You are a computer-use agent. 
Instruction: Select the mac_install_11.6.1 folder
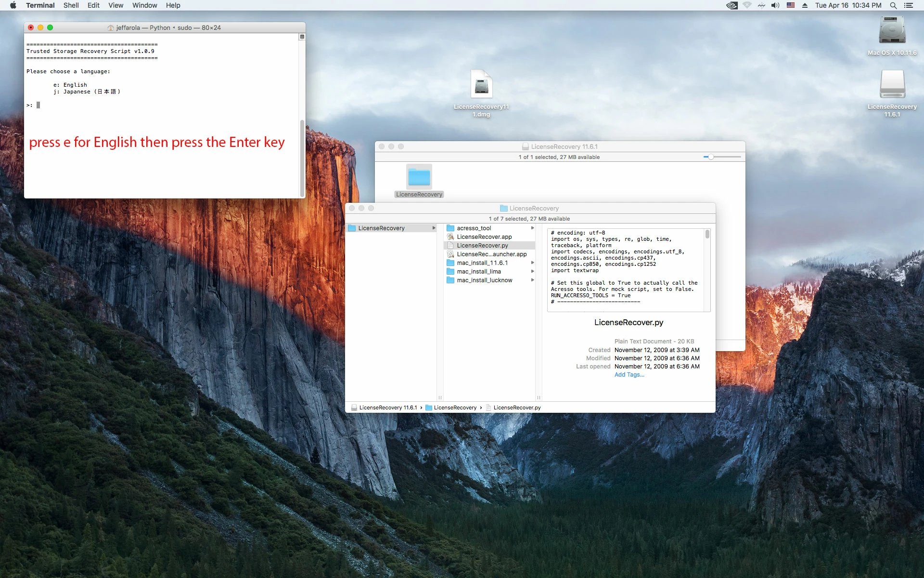coord(482,263)
